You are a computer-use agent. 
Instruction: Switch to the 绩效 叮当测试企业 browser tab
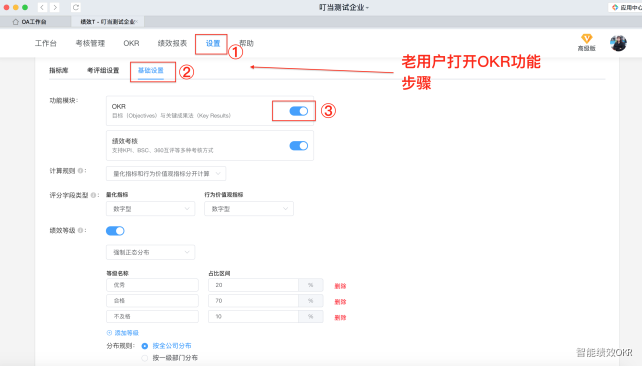(x=107, y=22)
